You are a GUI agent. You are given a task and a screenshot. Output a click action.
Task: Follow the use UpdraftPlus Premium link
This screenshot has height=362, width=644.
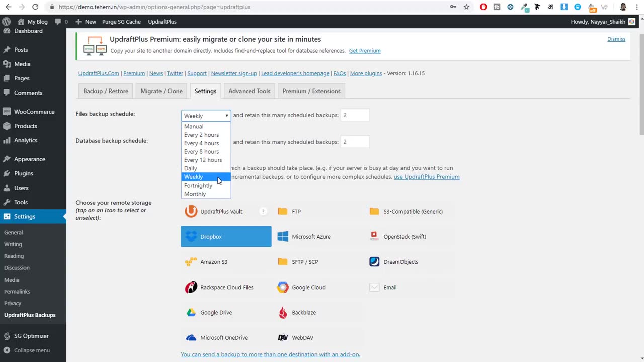(427, 177)
